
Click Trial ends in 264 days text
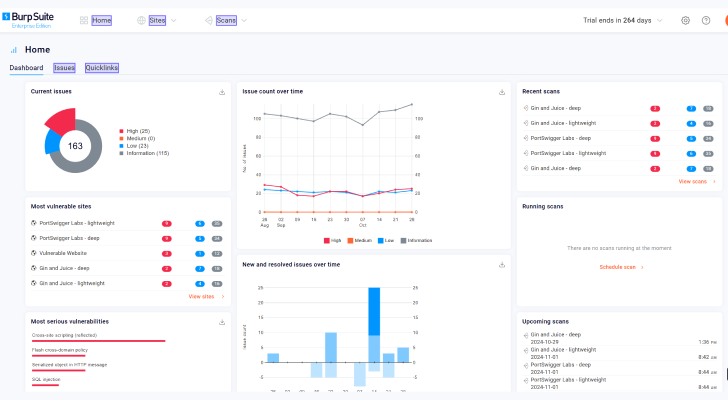coord(617,20)
